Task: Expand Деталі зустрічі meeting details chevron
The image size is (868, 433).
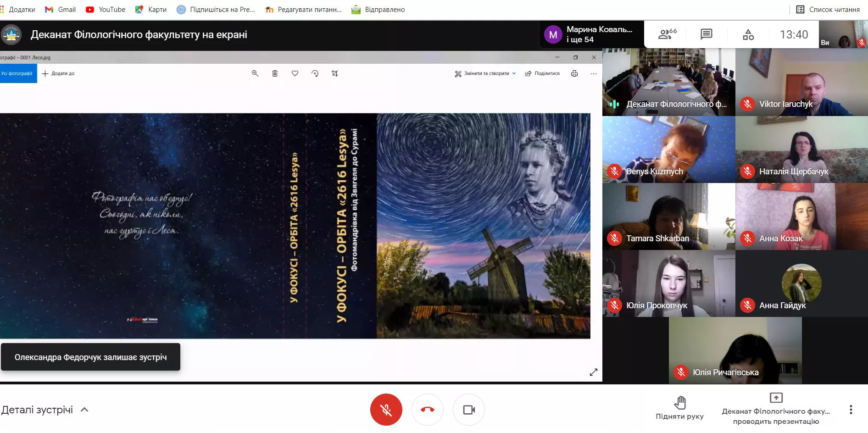Action: 84,410
